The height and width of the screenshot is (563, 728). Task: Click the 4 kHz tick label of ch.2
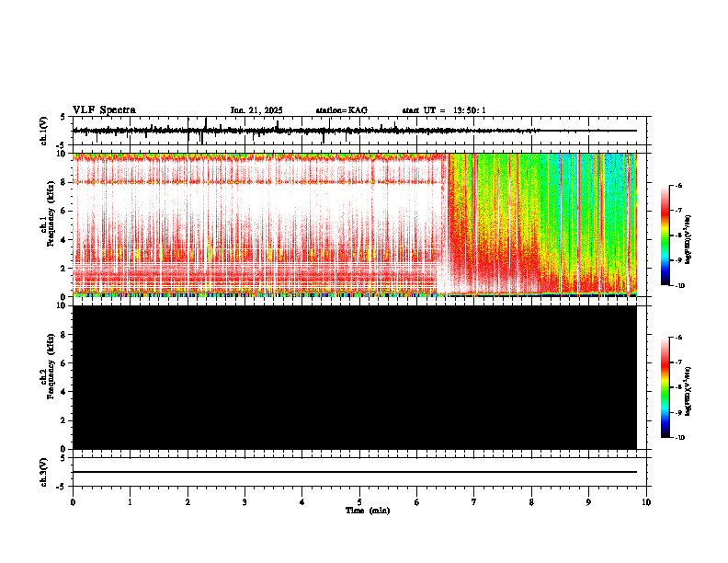[64, 392]
